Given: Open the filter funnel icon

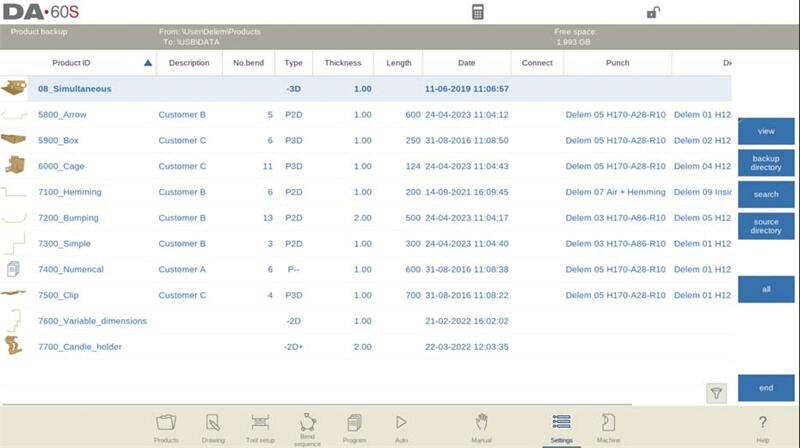Looking at the screenshot, I should [716, 394].
